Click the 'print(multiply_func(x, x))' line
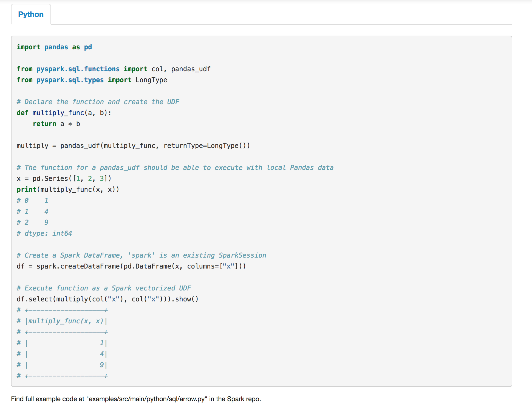Image resolution: width=532 pixels, height=405 pixels. [x=68, y=190]
